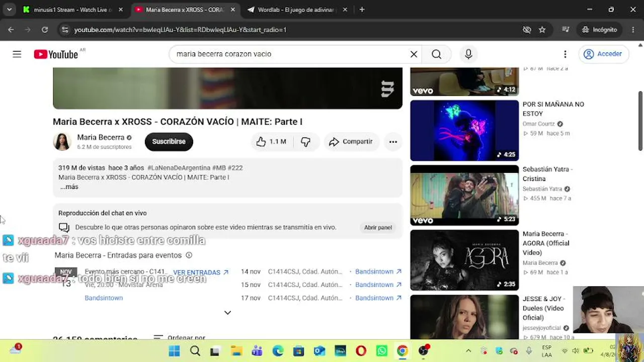Screen dimensions: 644x362
Task: Open Maria Becerra channel avatar
Action: pos(62,142)
